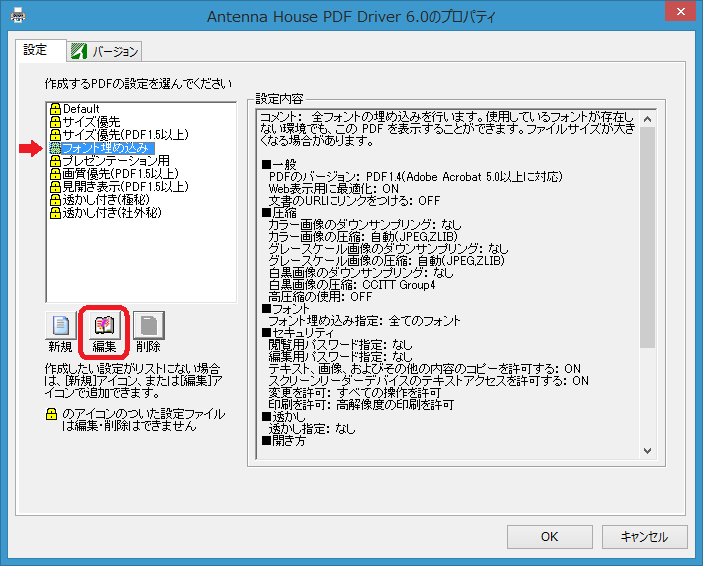This screenshot has height=566, width=703.
Task: Click scroll-up arrow in 設定内容 pane
Action: (647, 119)
